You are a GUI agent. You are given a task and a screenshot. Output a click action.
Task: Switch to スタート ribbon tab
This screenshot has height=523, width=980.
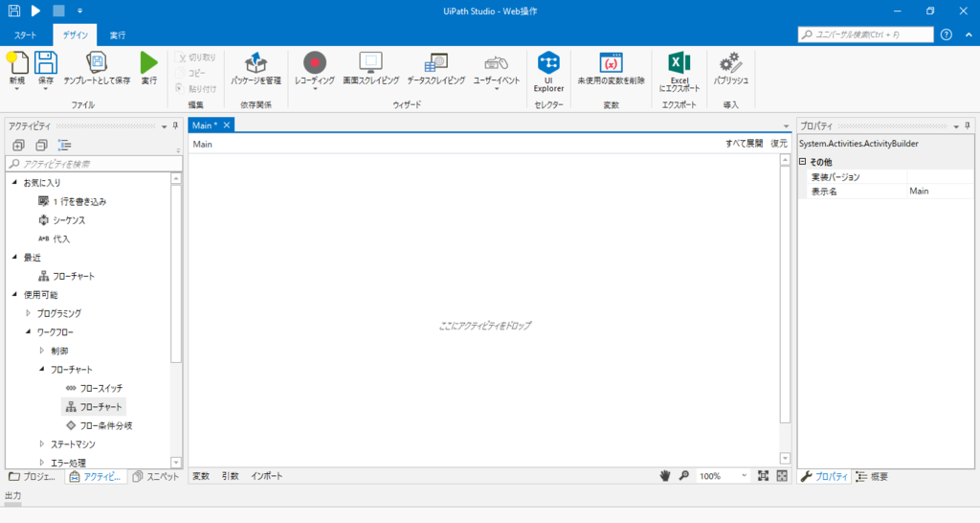(25, 35)
